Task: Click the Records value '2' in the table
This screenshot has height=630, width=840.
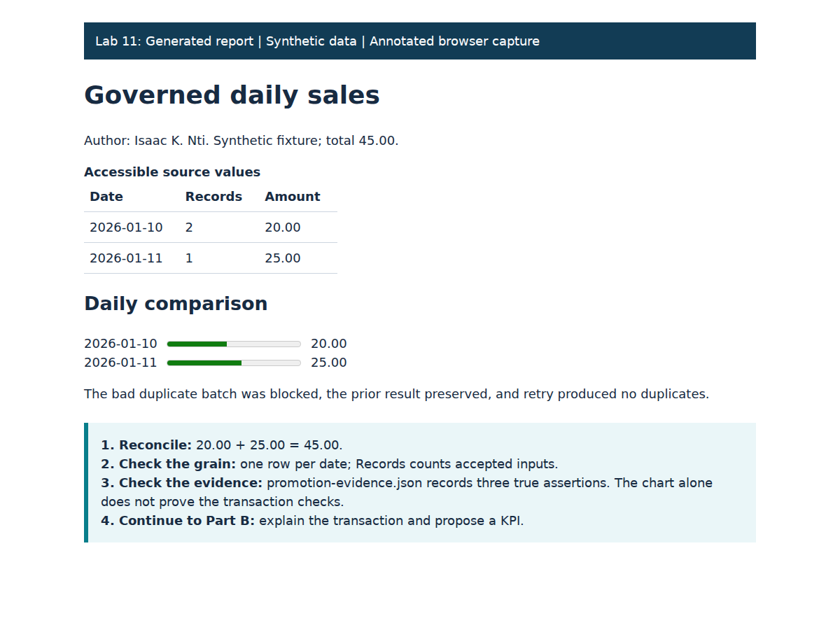Action: [189, 227]
